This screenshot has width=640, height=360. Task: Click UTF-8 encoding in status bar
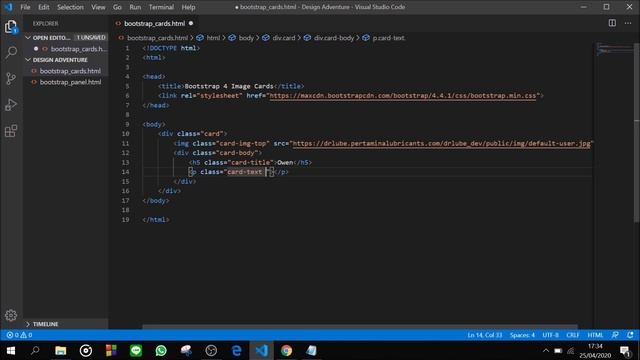pyautogui.click(x=550, y=335)
